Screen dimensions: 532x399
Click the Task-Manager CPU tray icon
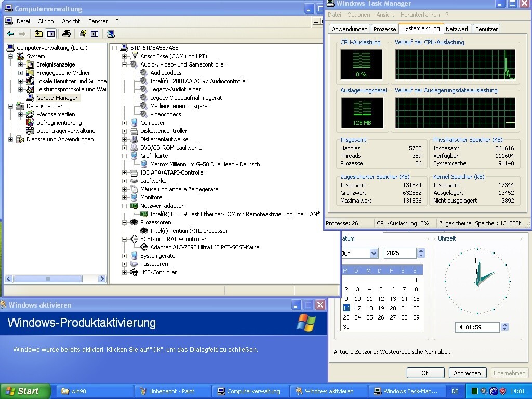coord(475,391)
